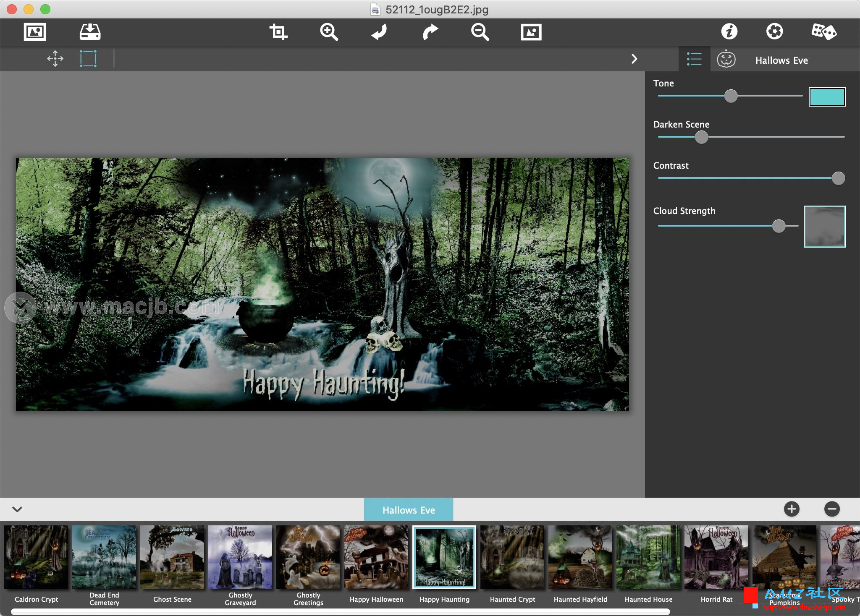The height and width of the screenshot is (616, 860).
Task: Click the Tone slider handle
Action: point(731,96)
